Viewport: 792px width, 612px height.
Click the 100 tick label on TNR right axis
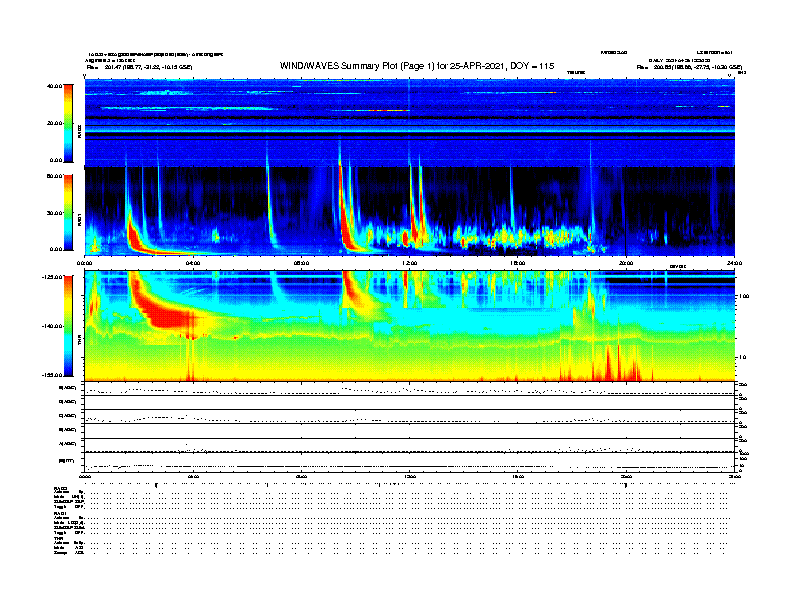tap(743, 296)
